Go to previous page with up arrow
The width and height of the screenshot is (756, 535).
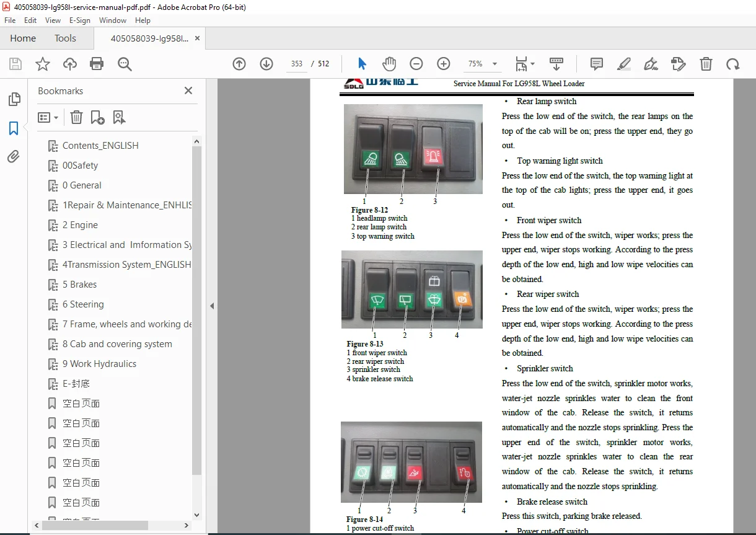239,63
